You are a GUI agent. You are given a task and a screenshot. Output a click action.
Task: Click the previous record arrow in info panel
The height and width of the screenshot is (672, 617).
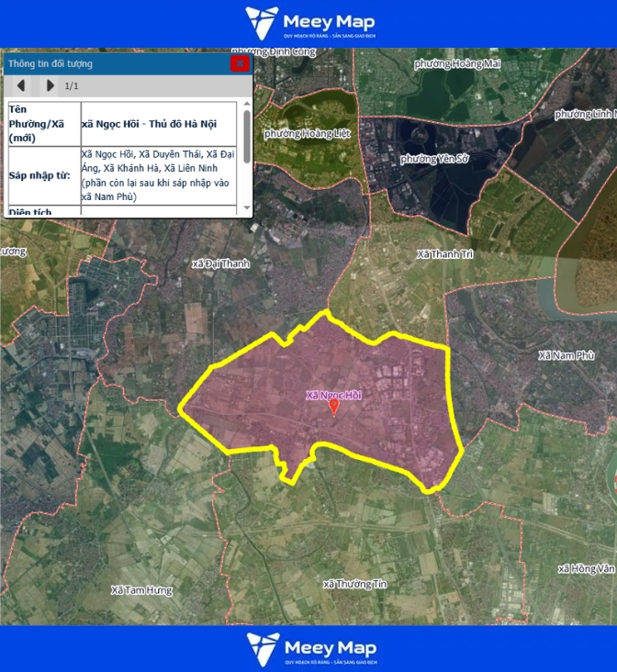20,86
